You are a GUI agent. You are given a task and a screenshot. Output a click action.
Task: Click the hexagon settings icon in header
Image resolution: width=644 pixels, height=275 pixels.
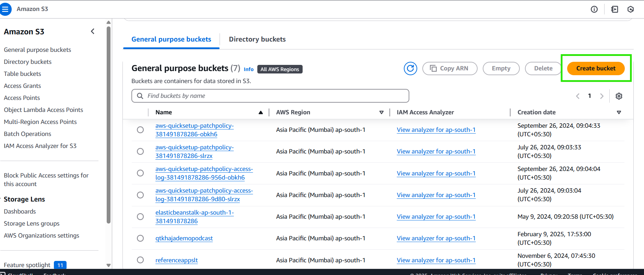click(631, 9)
